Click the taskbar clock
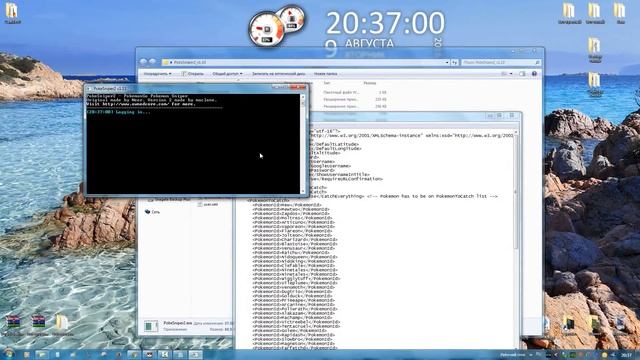 [x=626, y=355]
